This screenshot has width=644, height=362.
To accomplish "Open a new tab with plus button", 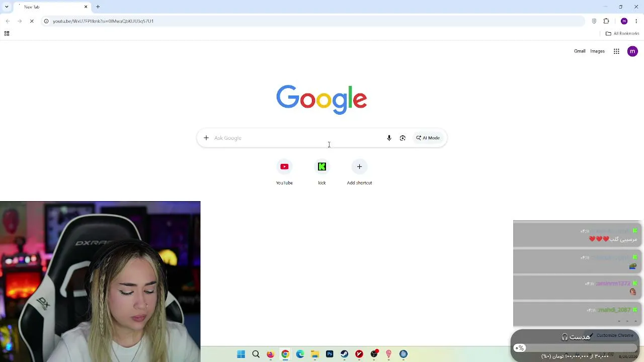I will click(98, 7).
